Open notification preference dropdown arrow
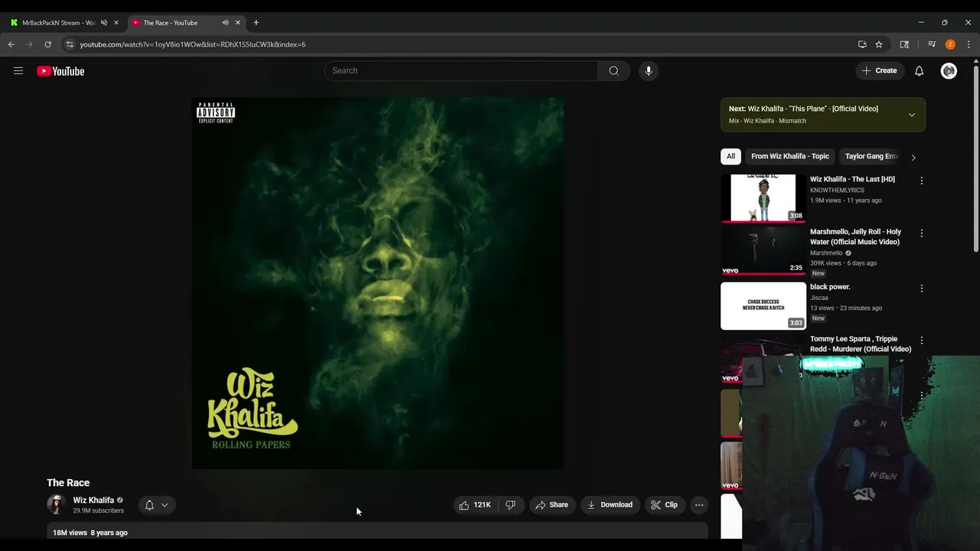The height and width of the screenshot is (551, 980). point(164,505)
